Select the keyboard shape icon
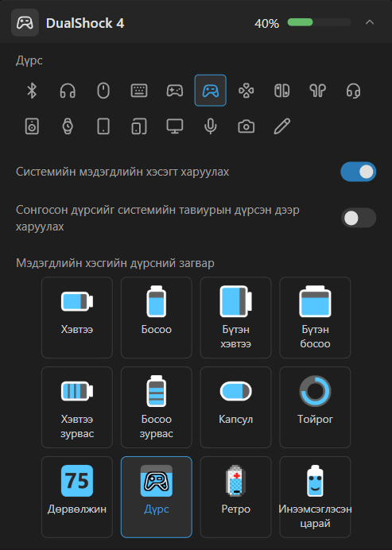 (x=139, y=91)
